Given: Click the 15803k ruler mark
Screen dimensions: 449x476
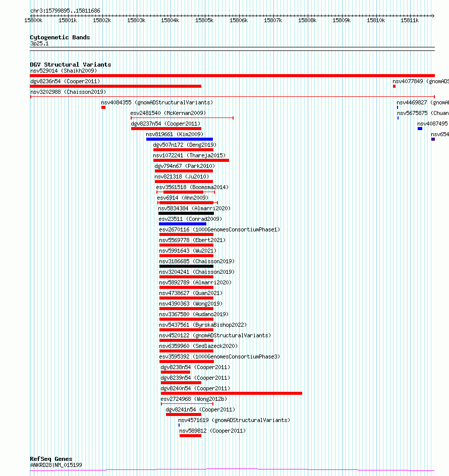Looking at the screenshot, I should point(136,20).
